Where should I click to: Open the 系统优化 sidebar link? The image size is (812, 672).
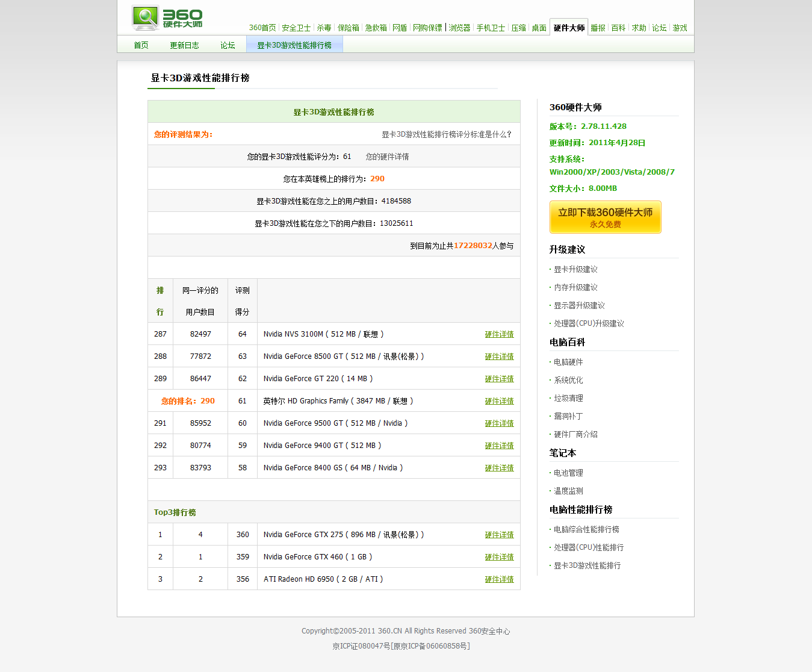click(568, 380)
